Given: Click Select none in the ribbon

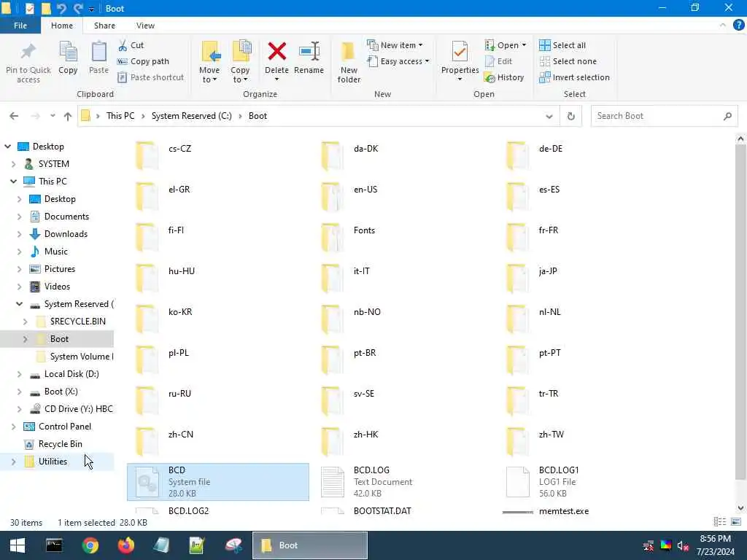Looking at the screenshot, I should pos(568,61).
